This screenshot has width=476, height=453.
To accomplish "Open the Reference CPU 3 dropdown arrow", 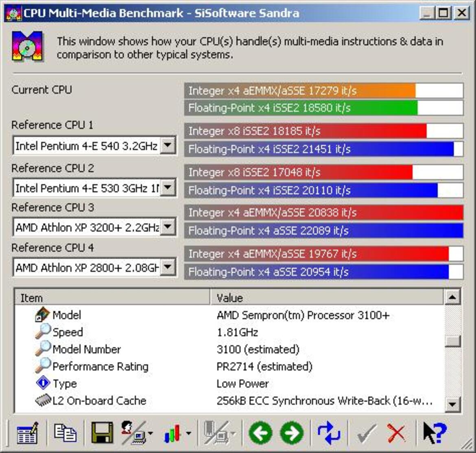I will tap(168, 227).
